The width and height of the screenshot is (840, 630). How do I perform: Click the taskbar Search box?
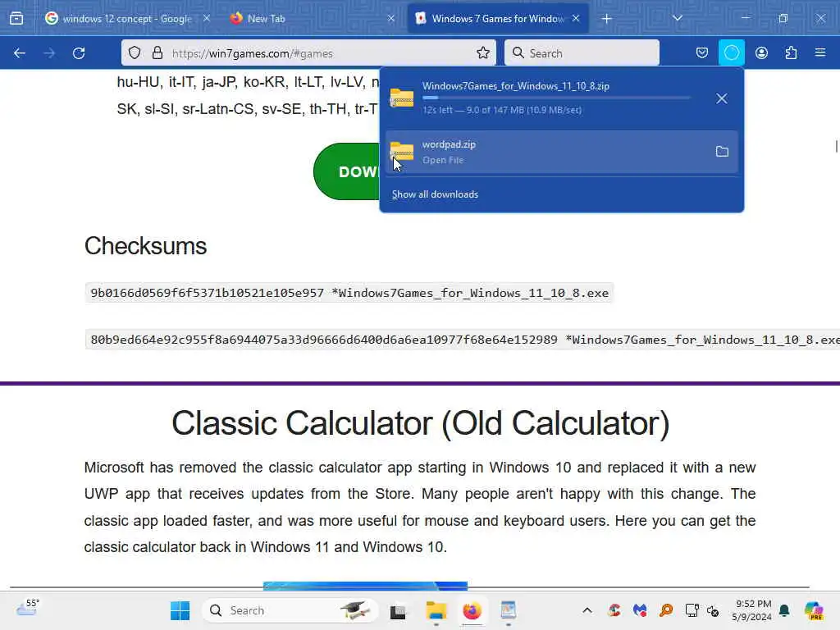tap(290, 610)
